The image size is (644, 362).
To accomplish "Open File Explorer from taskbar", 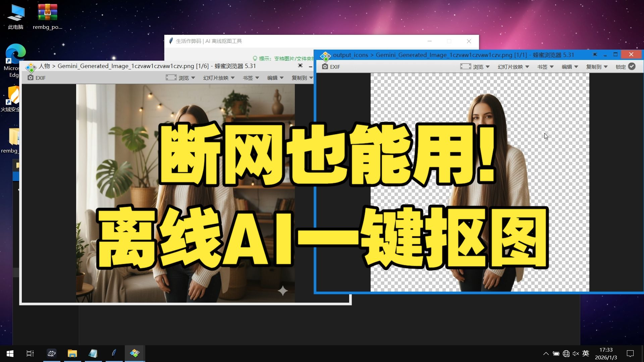I will 72,353.
